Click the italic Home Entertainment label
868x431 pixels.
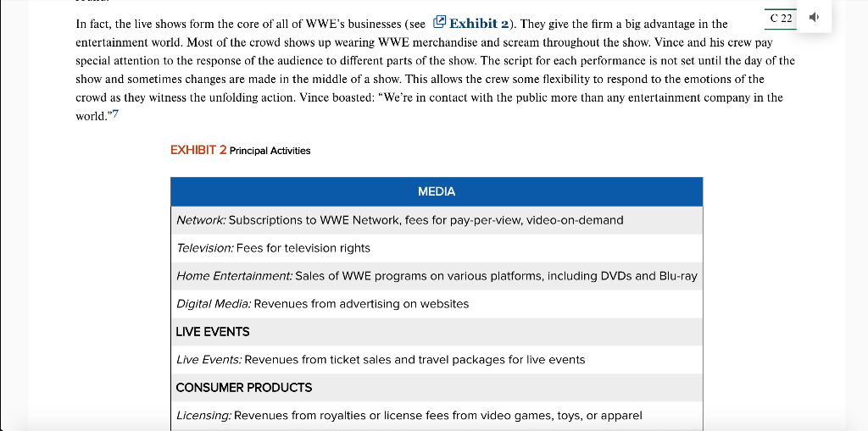pos(234,276)
